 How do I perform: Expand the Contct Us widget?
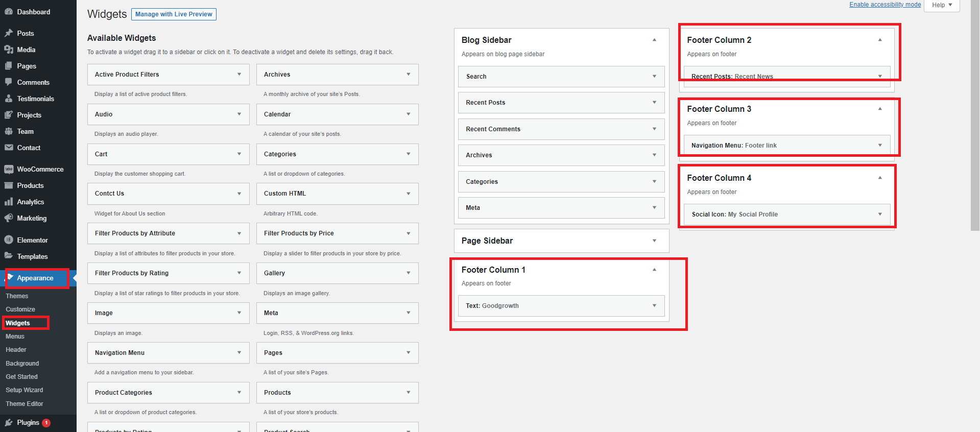239,194
